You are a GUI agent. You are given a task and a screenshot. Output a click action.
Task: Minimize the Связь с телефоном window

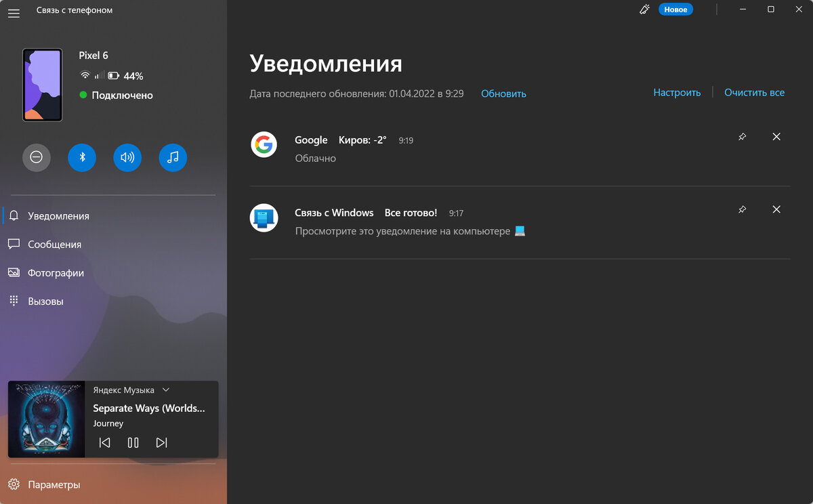[743, 9]
